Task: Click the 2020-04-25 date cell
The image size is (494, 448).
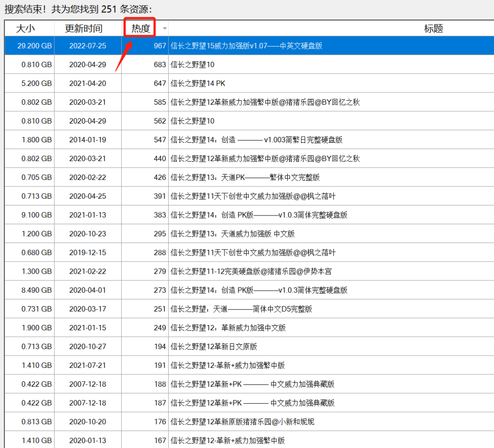Action: [x=87, y=196]
